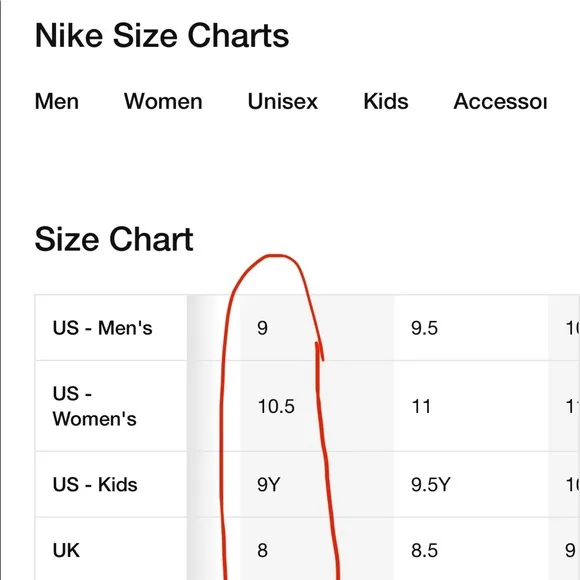Select the US - Kids row label
The width and height of the screenshot is (580, 580).
95,484
